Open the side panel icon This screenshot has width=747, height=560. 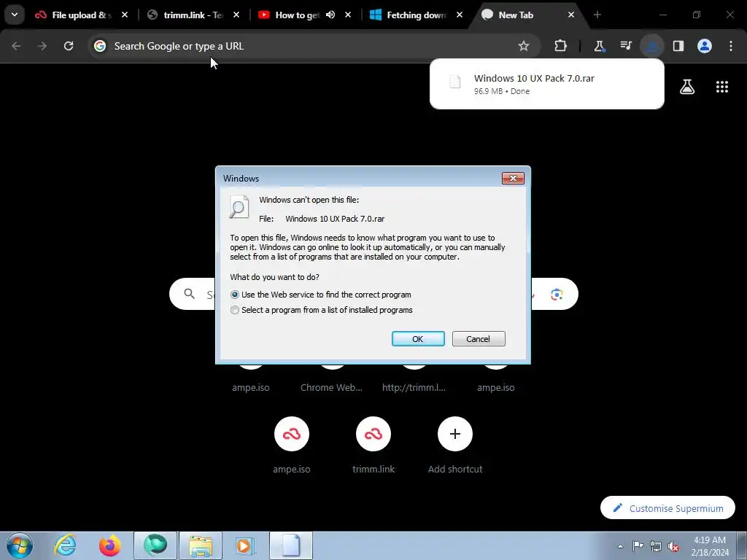point(678,46)
